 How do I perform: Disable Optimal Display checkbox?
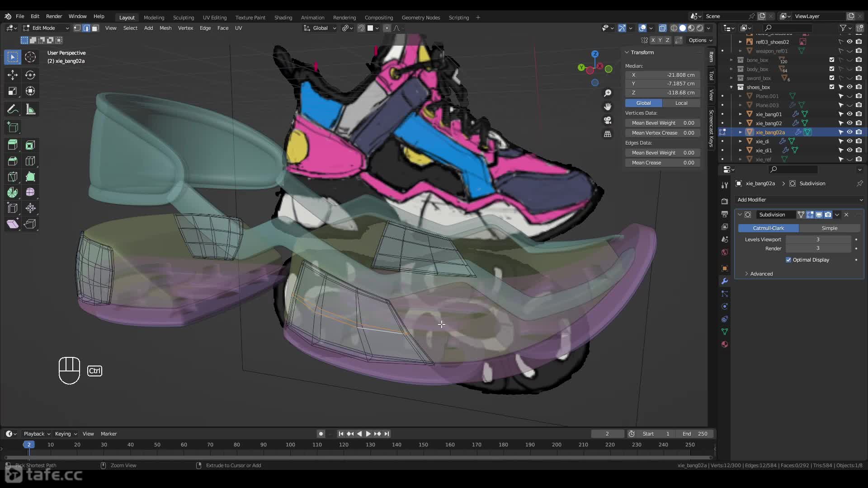point(788,260)
